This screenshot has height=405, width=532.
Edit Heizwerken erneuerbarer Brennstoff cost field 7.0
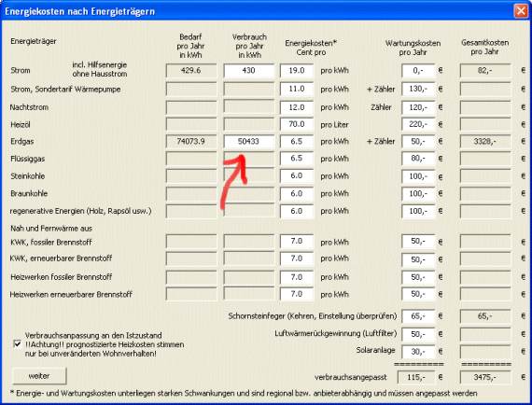tap(297, 294)
